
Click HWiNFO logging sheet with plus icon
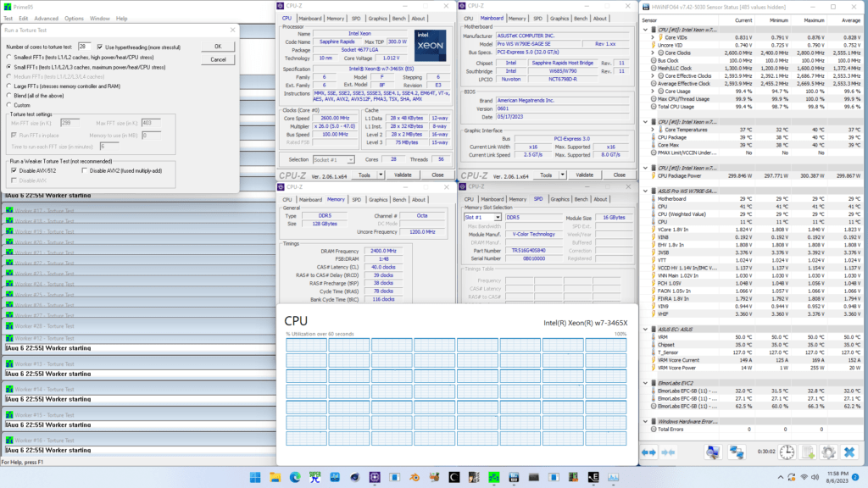pos(808,452)
